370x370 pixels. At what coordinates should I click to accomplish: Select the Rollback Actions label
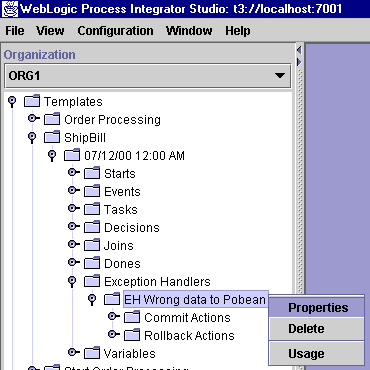pos(189,335)
